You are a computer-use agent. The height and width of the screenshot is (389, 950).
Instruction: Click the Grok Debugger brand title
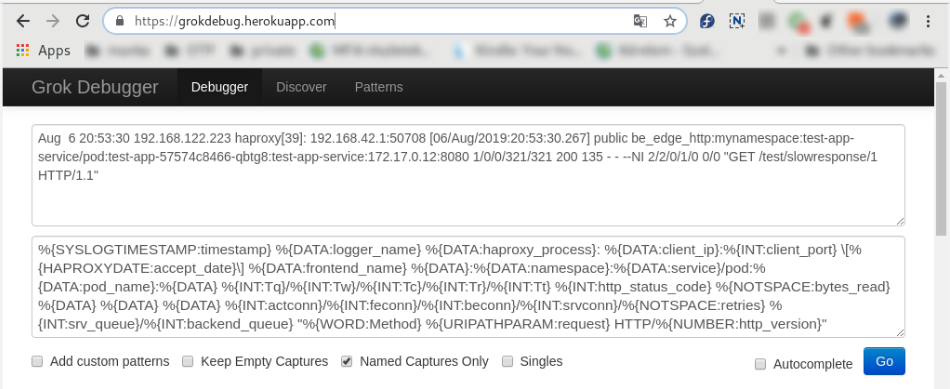tap(95, 87)
